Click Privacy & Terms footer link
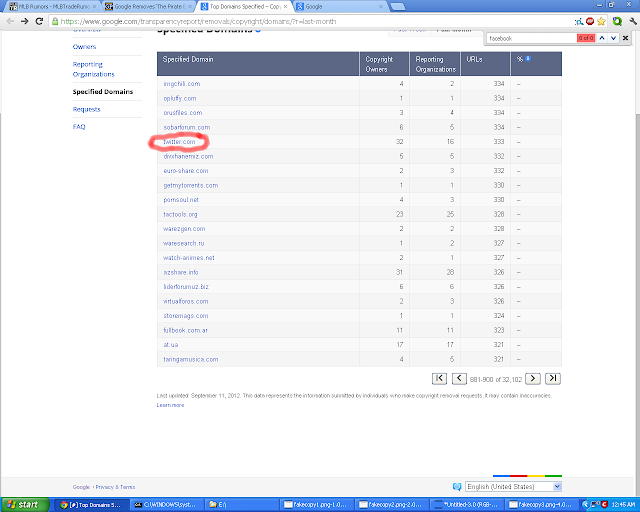640x512 pixels. (115, 487)
